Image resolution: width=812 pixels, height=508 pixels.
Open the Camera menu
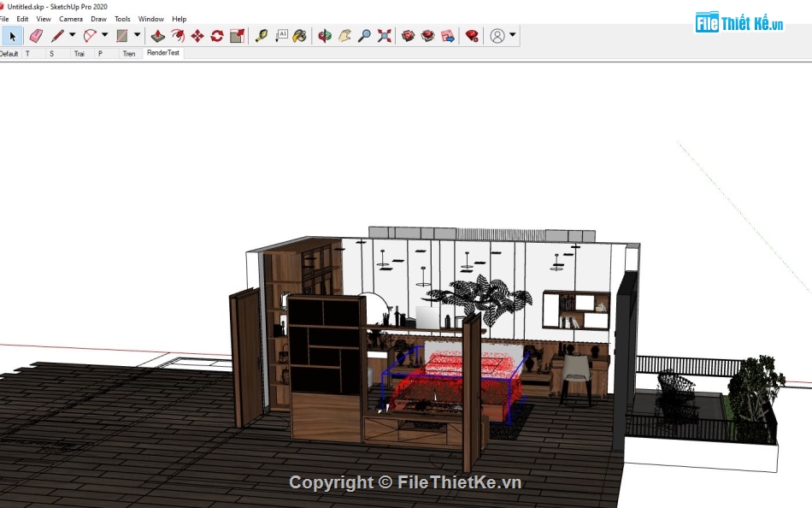coord(71,19)
